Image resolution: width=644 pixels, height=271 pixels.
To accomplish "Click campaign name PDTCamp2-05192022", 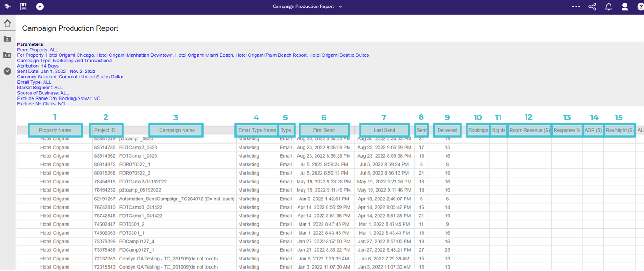I will 143,182.
